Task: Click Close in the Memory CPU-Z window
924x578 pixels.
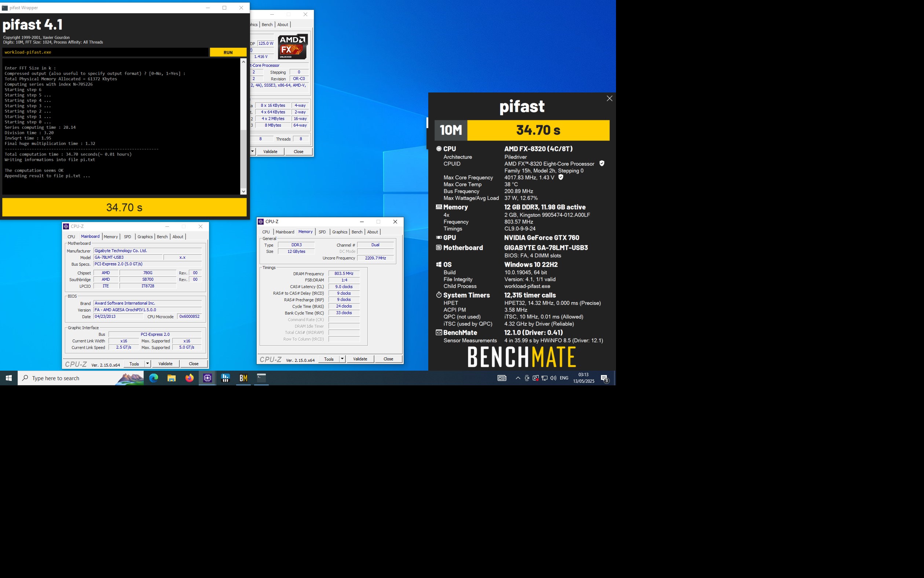Action: click(x=388, y=359)
